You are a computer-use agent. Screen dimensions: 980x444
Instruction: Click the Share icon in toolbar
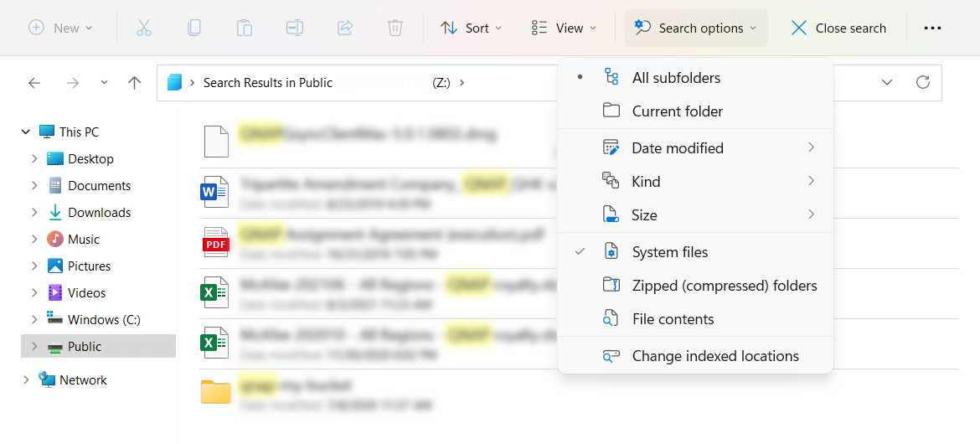[x=344, y=28]
